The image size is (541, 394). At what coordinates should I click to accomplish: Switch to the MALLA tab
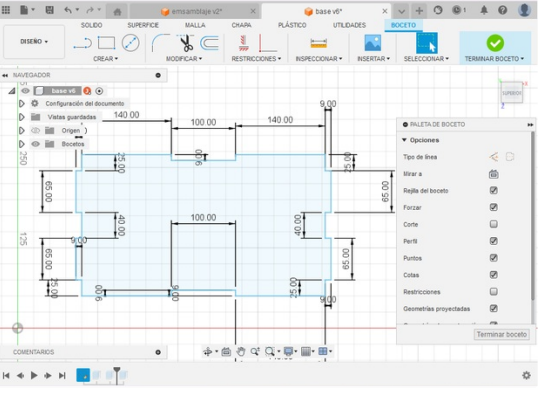(195, 25)
